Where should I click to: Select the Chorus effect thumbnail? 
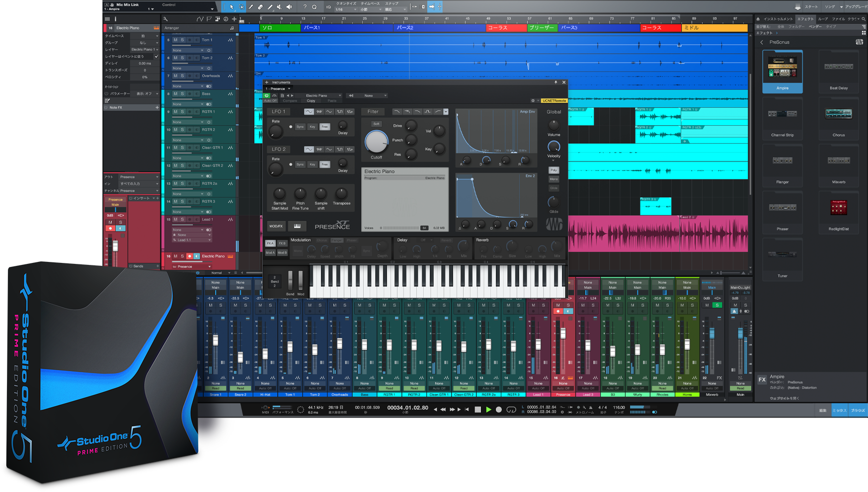839,119
